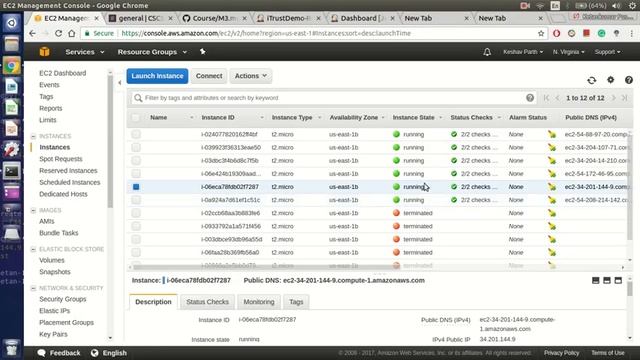Check the box for i-0a924a7d61ef1c51c
Screen dimensions: 640x360
coord(136,200)
